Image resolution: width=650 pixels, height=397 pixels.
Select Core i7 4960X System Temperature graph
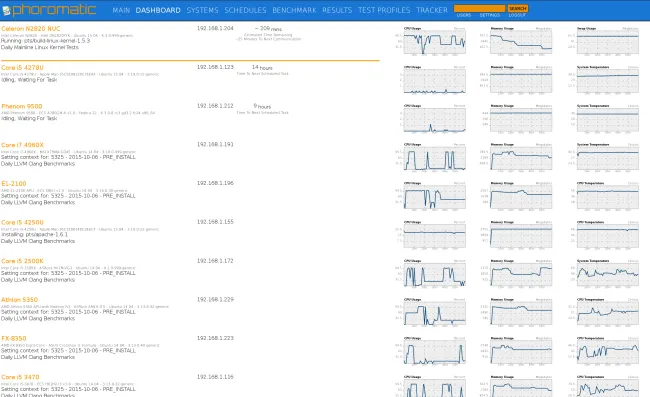tap(603, 157)
